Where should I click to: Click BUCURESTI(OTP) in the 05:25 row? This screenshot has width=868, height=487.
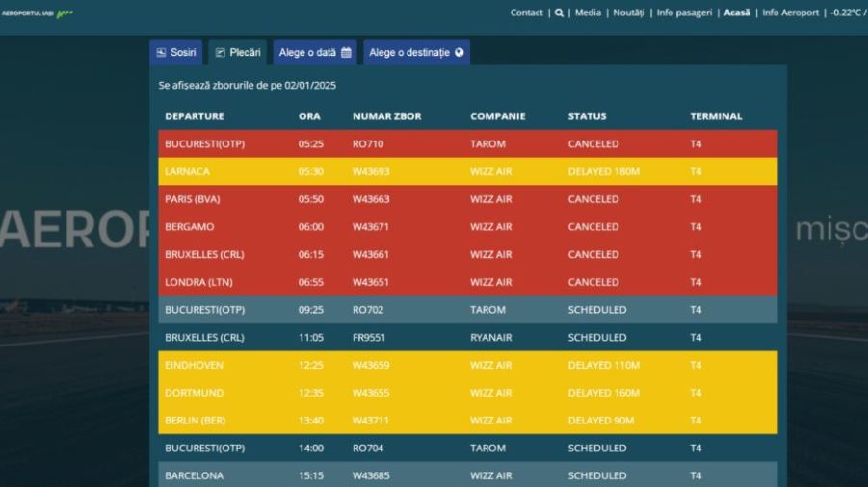205,144
